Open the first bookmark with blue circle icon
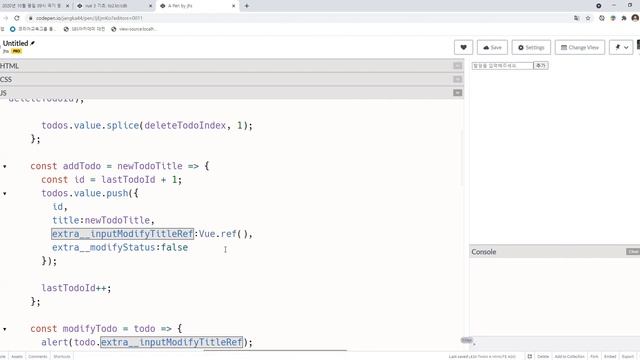This screenshot has height=360, width=640. coord(33,29)
